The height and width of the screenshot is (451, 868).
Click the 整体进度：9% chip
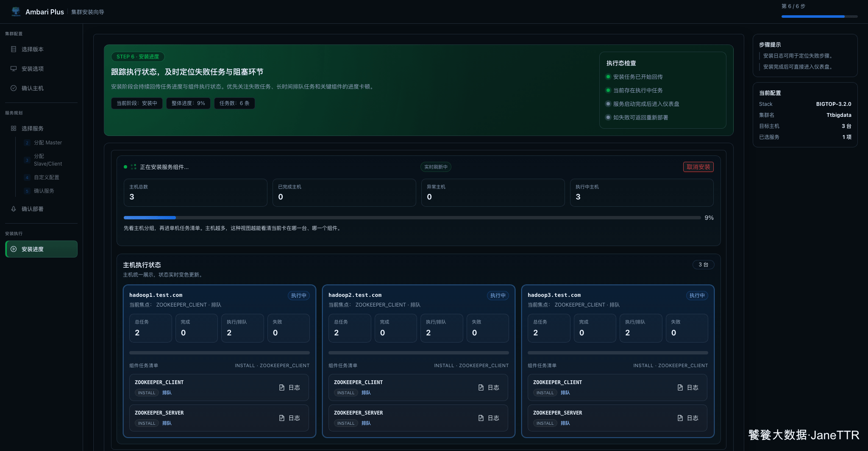pos(188,103)
